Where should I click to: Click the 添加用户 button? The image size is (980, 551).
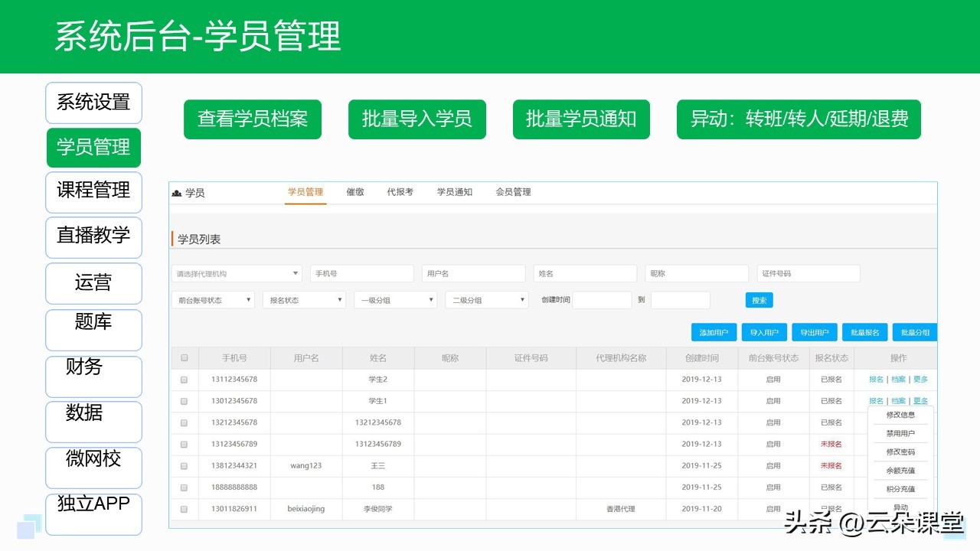coord(713,332)
